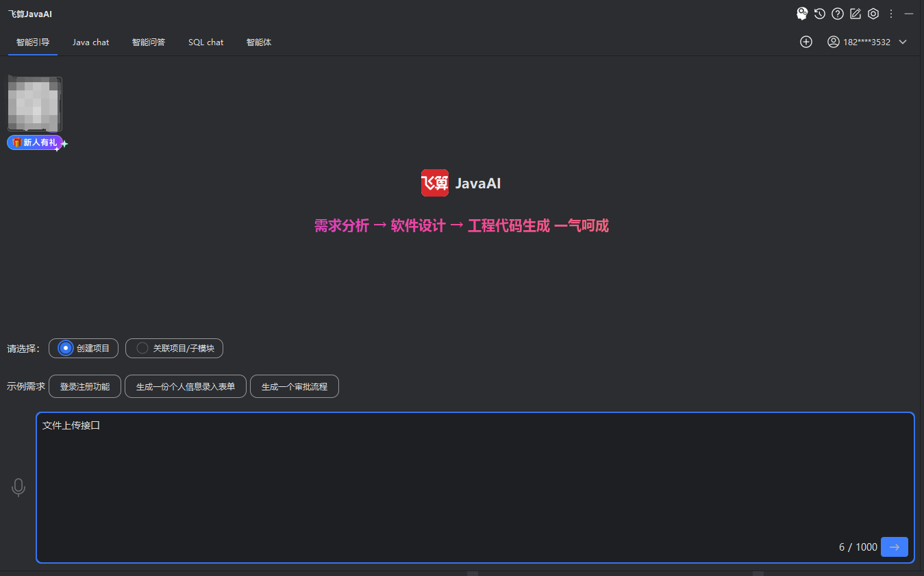The width and height of the screenshot is (924, 576).
Task: Click the edit note pencil icon
Action: [856, 14]
